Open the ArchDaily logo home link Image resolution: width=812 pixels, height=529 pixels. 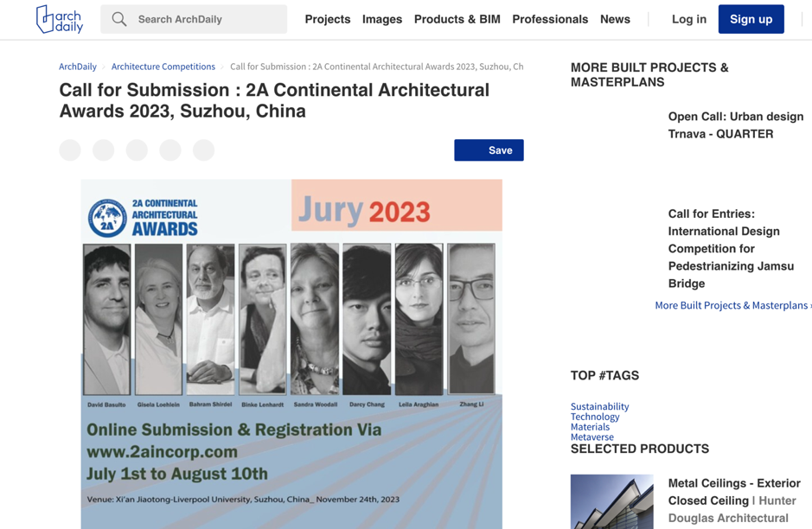coord(60,19)
